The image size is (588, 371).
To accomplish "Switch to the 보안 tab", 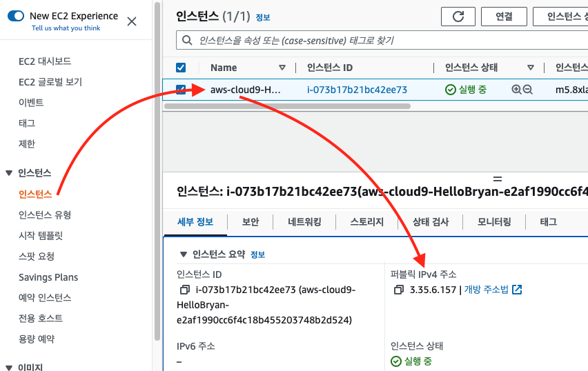I will [251, 222].
